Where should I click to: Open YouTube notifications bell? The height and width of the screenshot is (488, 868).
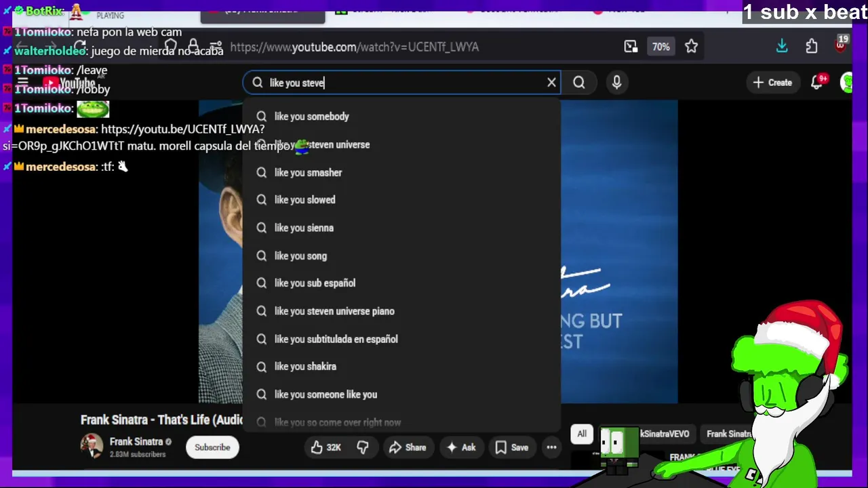pyautogui.click(x=818, y=83)
